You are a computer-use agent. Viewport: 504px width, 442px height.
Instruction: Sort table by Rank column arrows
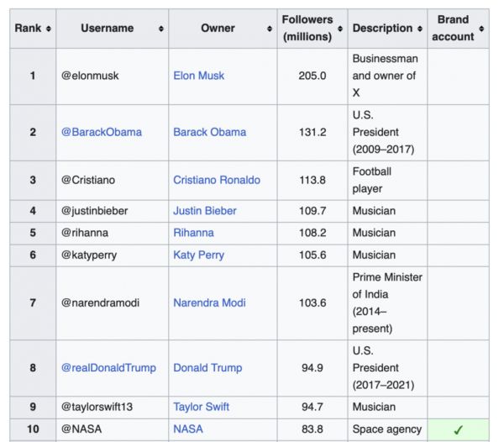(x=48, y=29)
